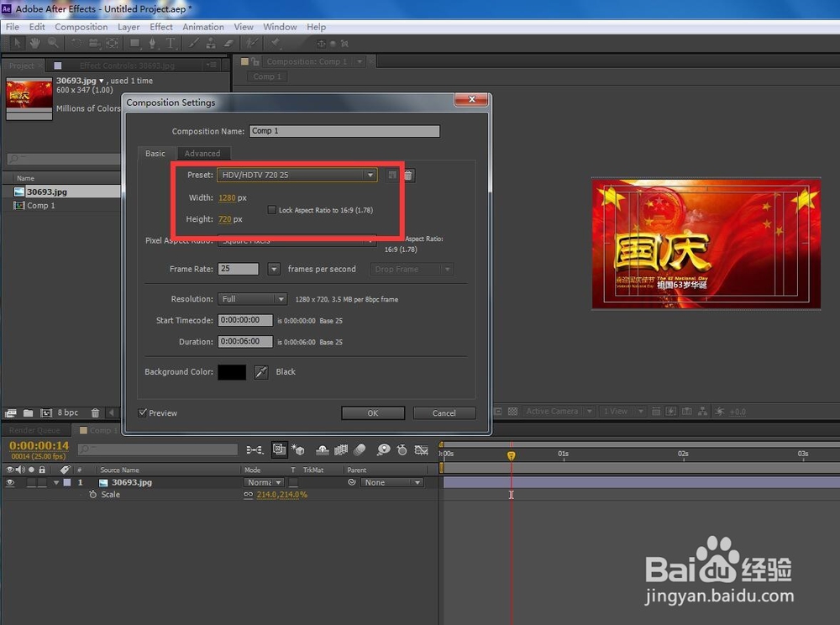Select the Hand tool
This screenshot has height=625, width=840.
click(34, 43)
